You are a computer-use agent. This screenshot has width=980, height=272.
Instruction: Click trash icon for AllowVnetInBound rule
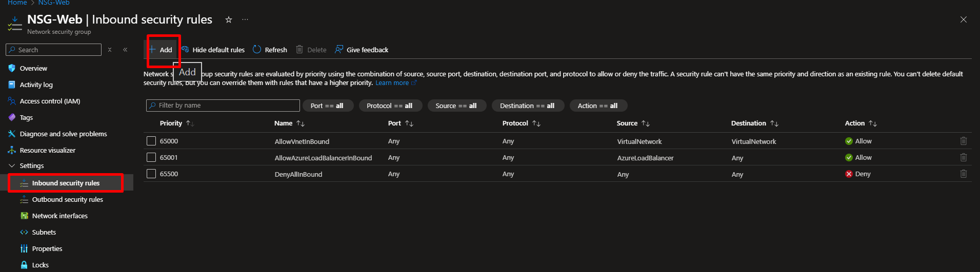pos(963,141)
